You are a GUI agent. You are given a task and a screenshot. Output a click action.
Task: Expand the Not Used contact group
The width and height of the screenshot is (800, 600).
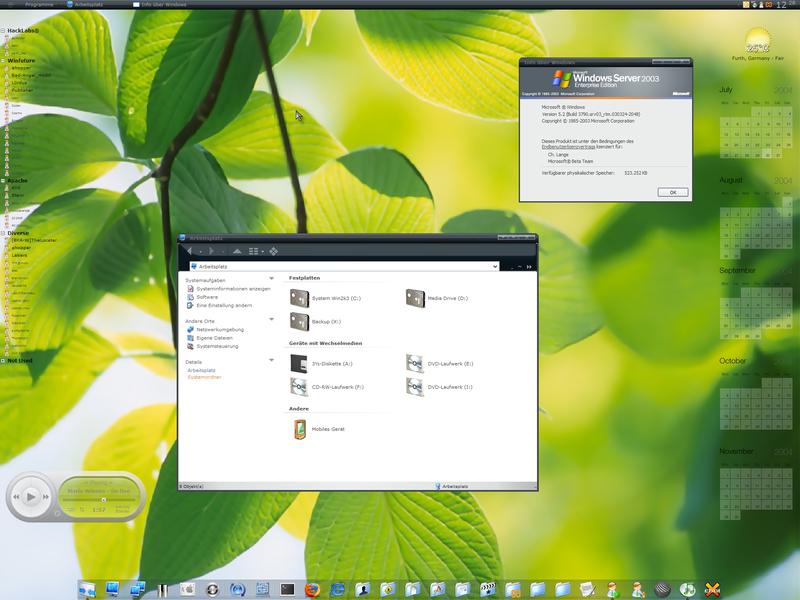(4, 360)
